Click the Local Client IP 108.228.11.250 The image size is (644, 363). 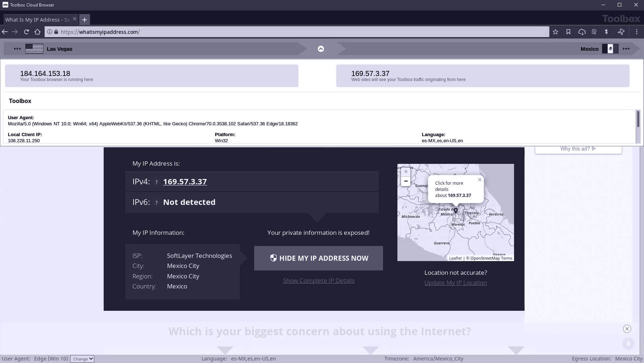(24, 140)
